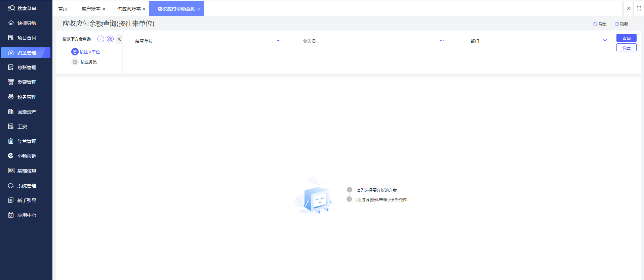644x280 pixels.
Task: Click the 发票管理 invoice icon
Action: 11,82
